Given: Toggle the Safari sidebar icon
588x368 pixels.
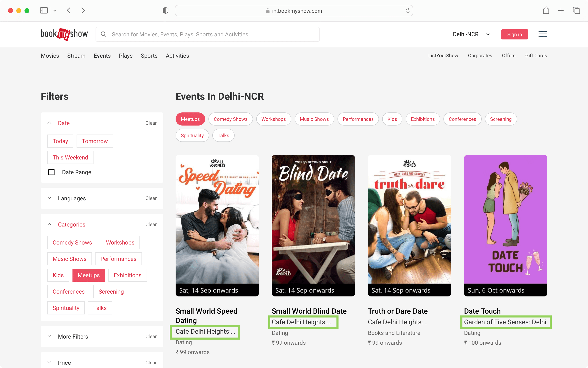Looking at the screenshot, I should pos(44,10).
